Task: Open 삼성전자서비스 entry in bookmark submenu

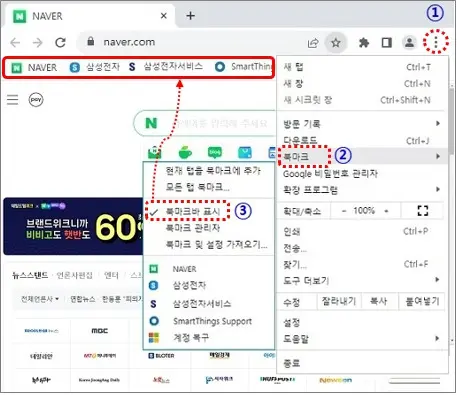Action: tap(209, 304)
